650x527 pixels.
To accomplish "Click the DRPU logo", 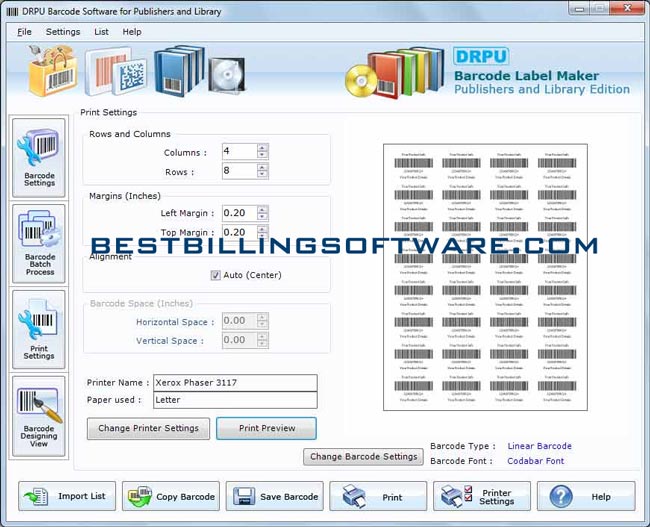I will (x=481, y=56).
